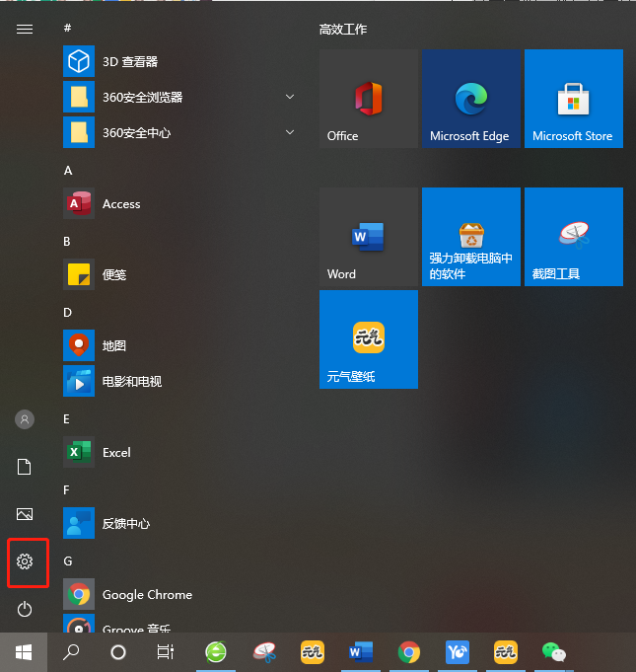
Task: Expand the hamburger menu at top-left
Action: tap(25, 30)
